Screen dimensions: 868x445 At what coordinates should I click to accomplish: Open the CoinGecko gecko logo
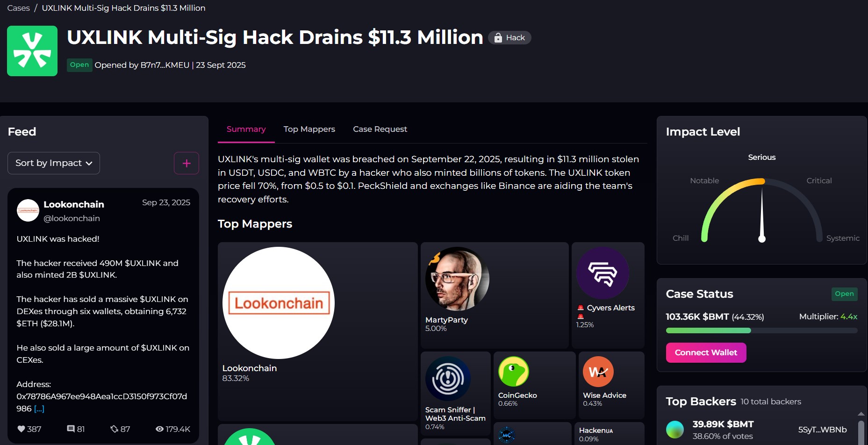514,372
